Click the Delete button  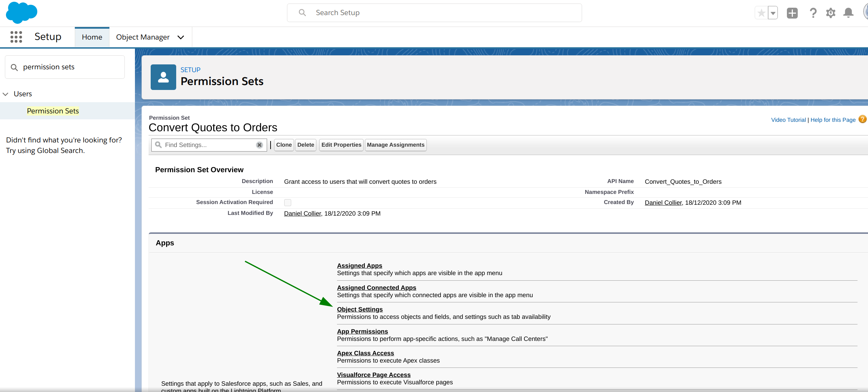(306, 145)
